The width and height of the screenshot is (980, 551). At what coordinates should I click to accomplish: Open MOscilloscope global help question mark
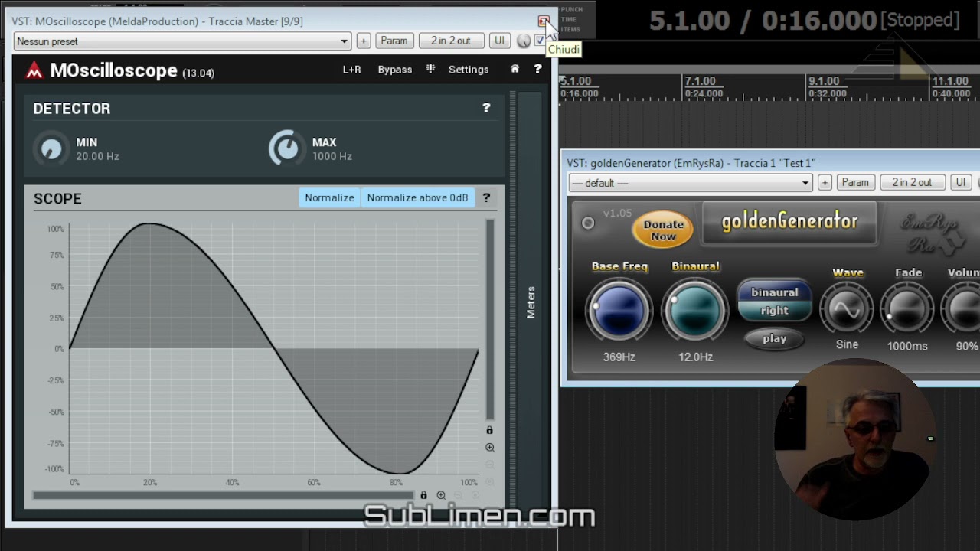tap(537, 69)
